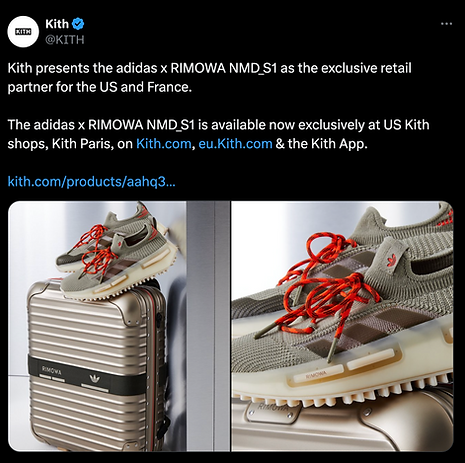Image resolution: width=465 pixels, height=463 pixels.
Task: Click the RIMOWA label on the suitcase strap
Action: (51, 370)
